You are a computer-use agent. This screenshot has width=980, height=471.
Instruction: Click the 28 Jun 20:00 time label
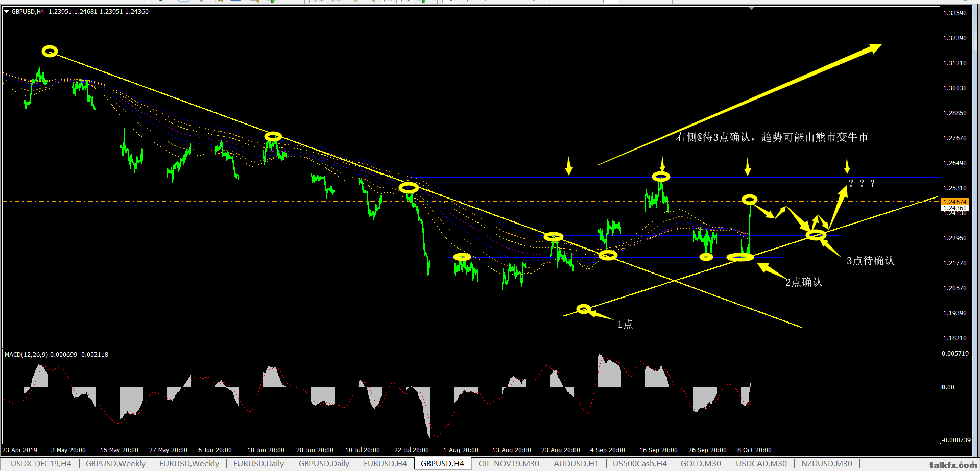(315, 450)
